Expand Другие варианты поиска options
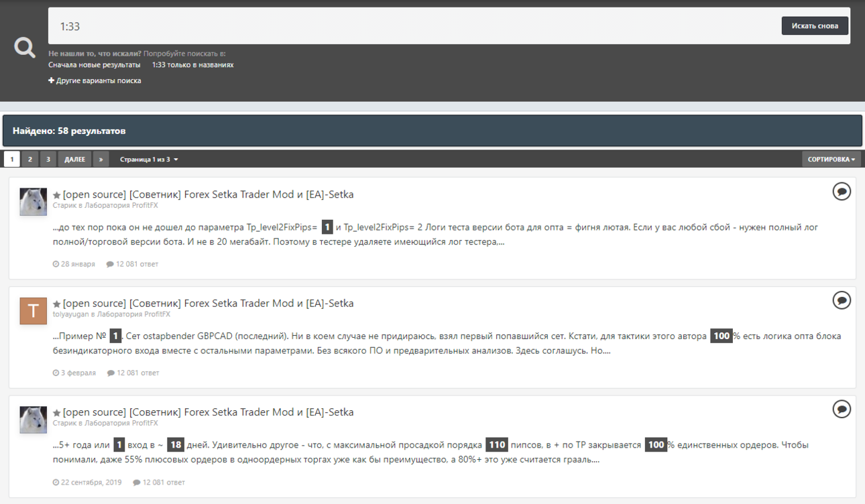This screenshot has height=504, width=865. click(x=99, y=80)
